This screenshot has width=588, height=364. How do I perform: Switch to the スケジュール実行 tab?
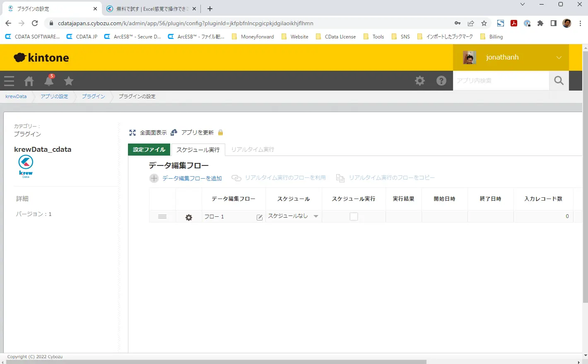[x=198, y=150]
